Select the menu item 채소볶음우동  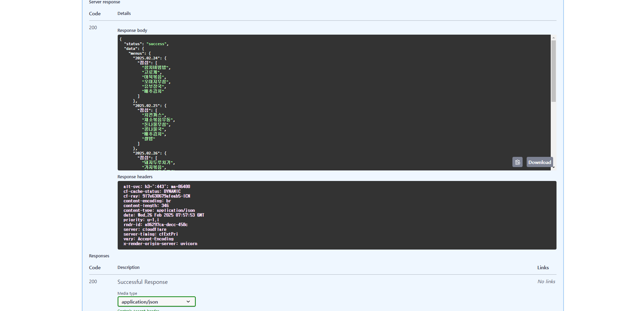(157, 120)
